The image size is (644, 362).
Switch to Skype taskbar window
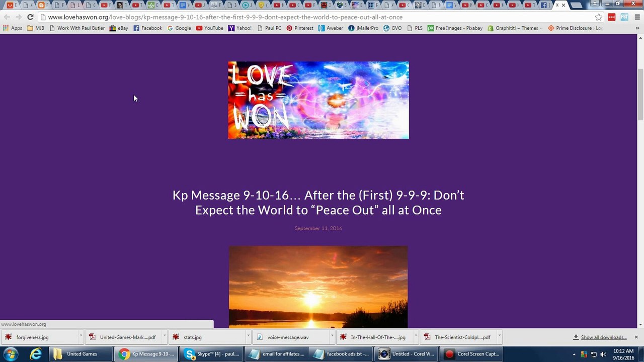[211, 354]
